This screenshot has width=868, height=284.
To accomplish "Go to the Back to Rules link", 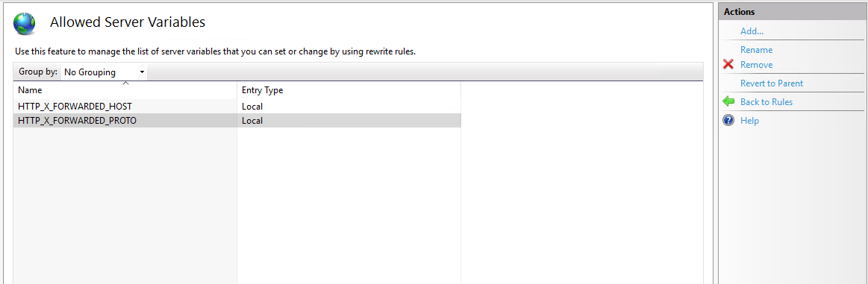I will pos(766,101).
